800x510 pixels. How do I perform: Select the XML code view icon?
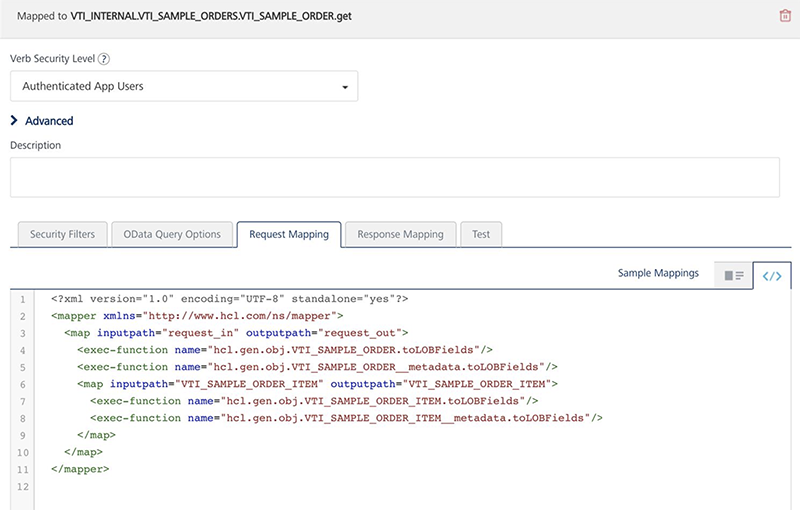(772, 275)
